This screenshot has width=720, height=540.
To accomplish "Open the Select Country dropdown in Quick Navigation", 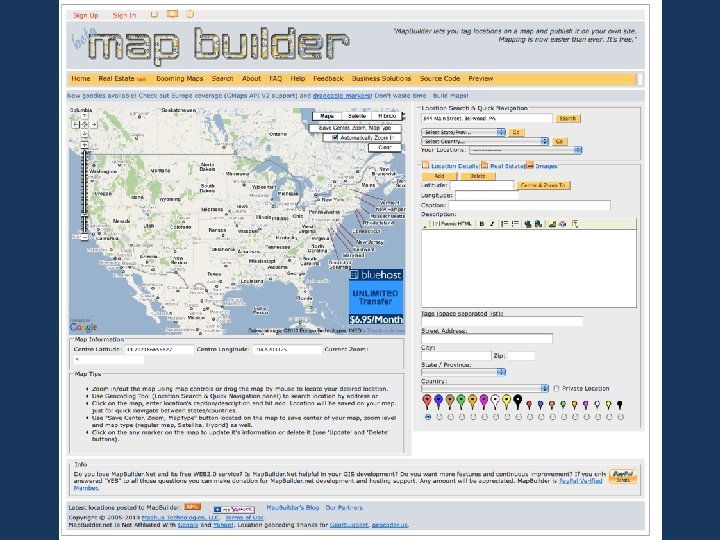I will [x=485, y=141].
